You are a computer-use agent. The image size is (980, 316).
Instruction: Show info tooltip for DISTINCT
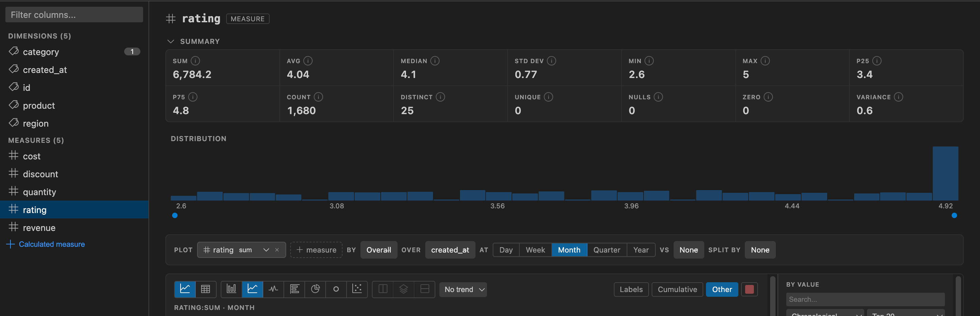tap(440, 97)
